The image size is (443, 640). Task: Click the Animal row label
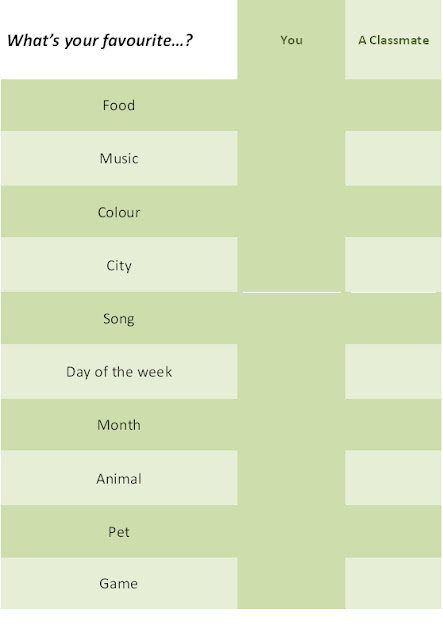[119, 478]
